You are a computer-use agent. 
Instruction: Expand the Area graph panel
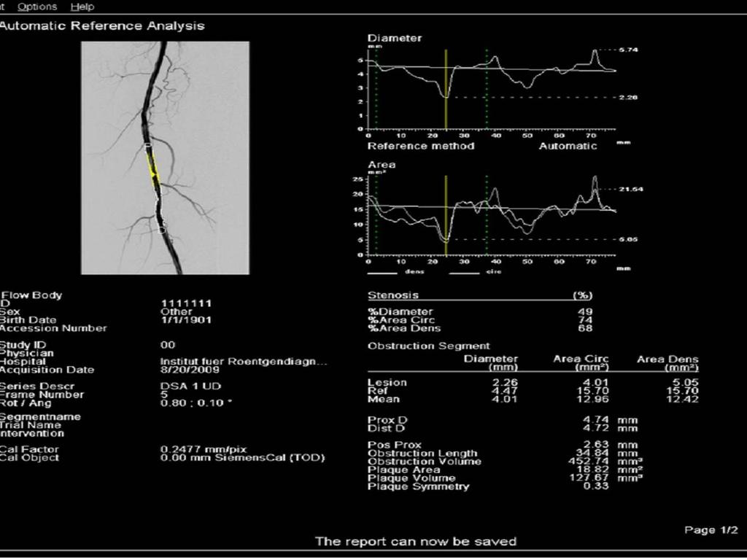(382, 164)
